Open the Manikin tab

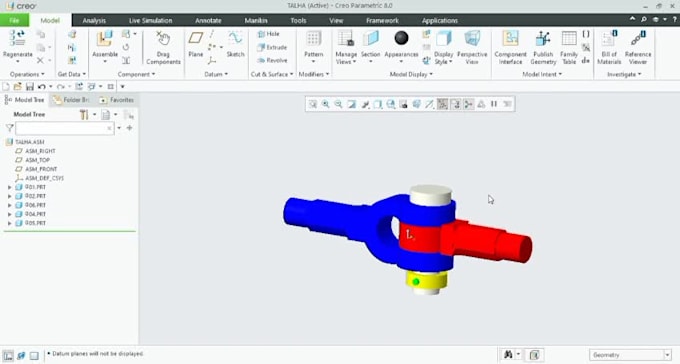[256, 20]
